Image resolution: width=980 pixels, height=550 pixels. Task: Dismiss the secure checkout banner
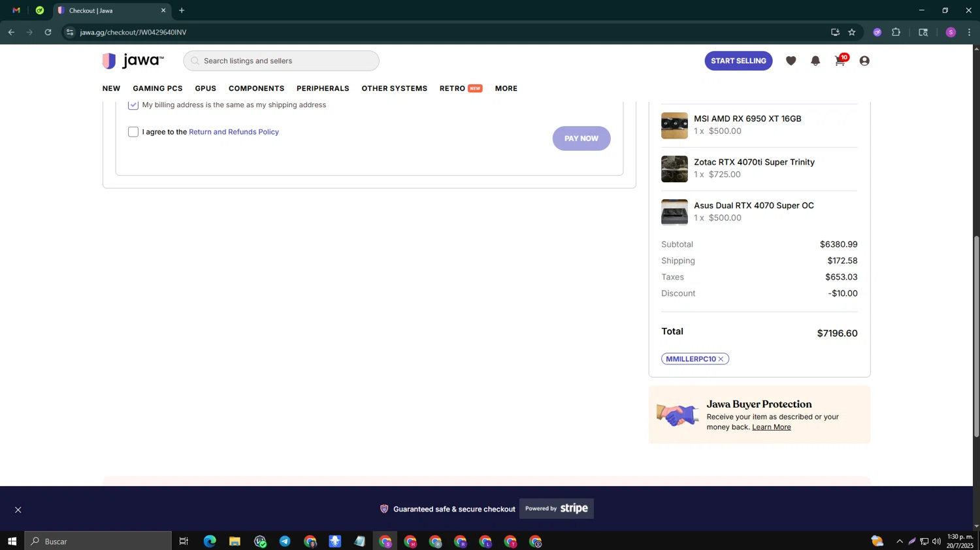[x=18, y=510]
